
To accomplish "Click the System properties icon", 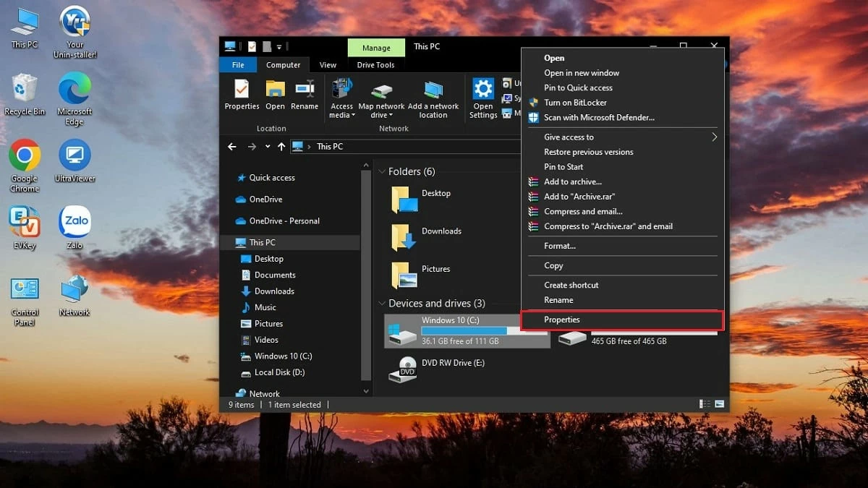I will 506,98.
